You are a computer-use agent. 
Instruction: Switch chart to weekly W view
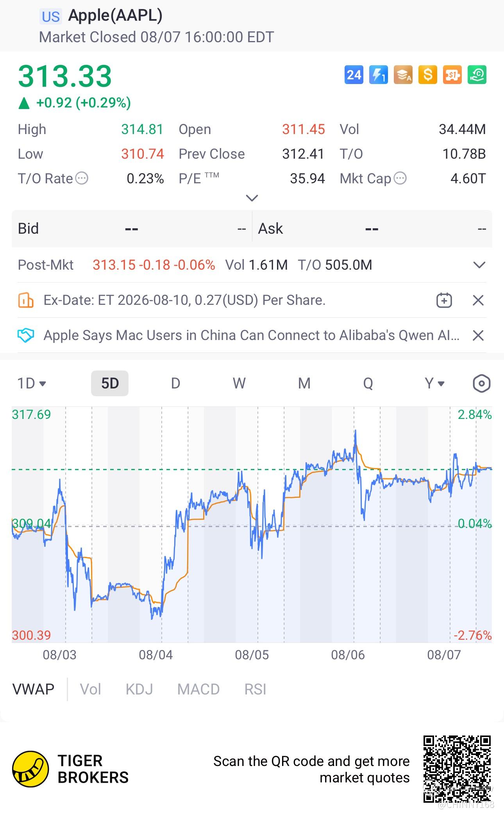pyautogui.click(x=239, y=383)
